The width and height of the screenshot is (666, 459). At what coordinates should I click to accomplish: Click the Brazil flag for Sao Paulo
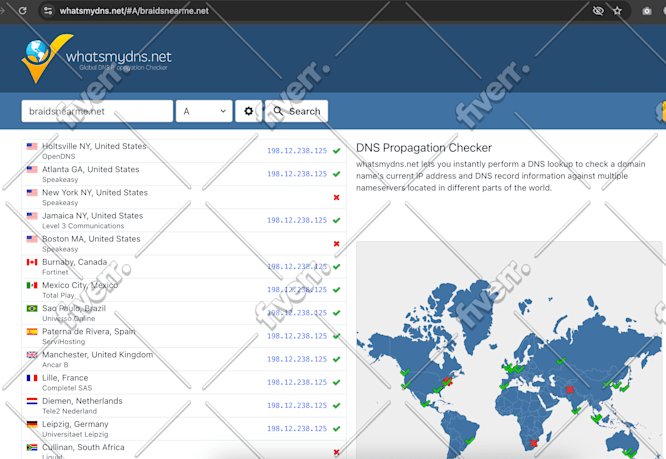[x=32, y=308]
